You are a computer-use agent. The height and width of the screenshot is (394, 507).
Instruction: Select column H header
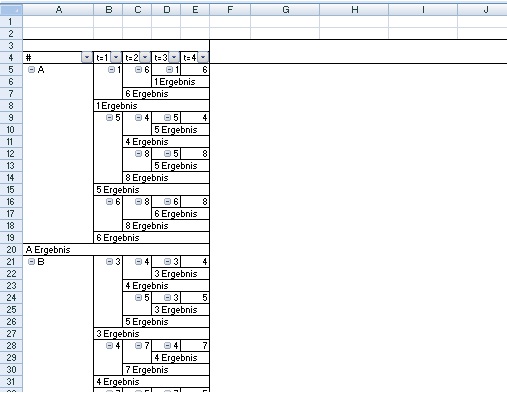[354, 10]
